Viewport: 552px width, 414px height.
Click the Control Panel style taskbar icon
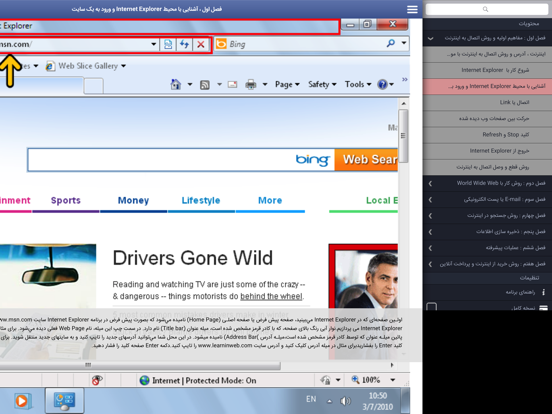pos(64,401)
